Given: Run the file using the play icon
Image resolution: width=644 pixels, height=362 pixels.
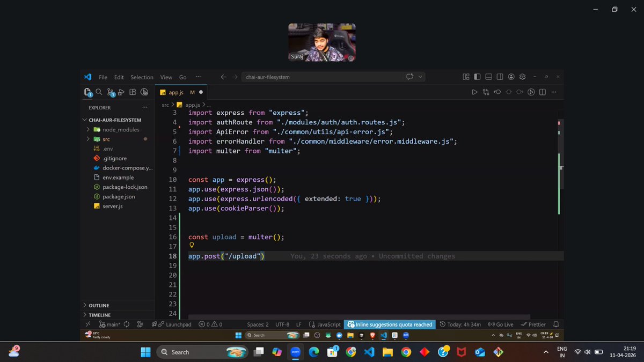Looking at the screenshot, I should coord(475,92).
